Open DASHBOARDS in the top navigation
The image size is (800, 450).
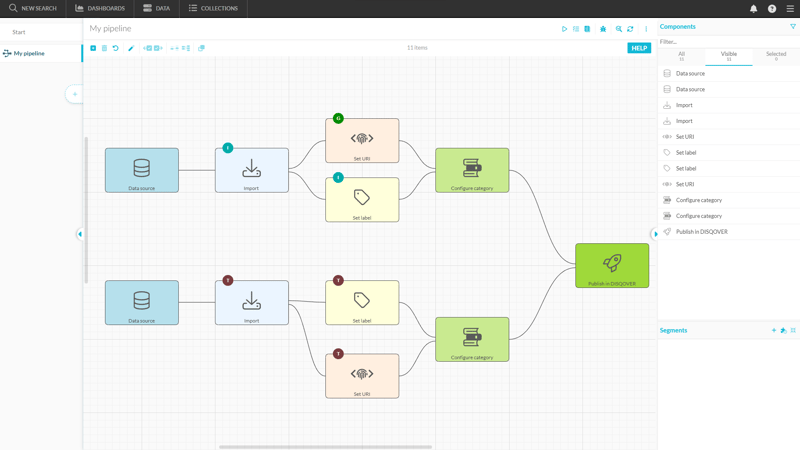[100, 9]
